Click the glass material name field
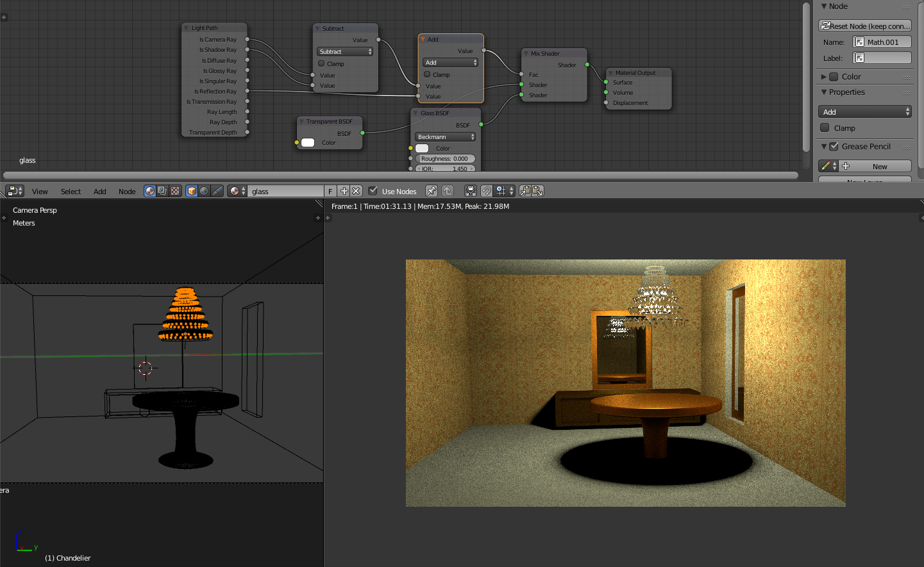This screenshot has height=567, width=924. 286,191
